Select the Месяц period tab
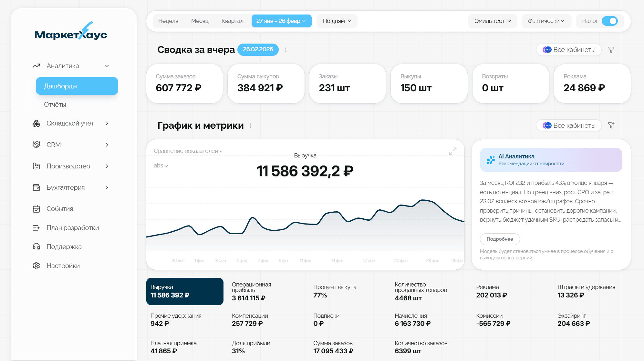644x361 pixels. tap(200, 21)
